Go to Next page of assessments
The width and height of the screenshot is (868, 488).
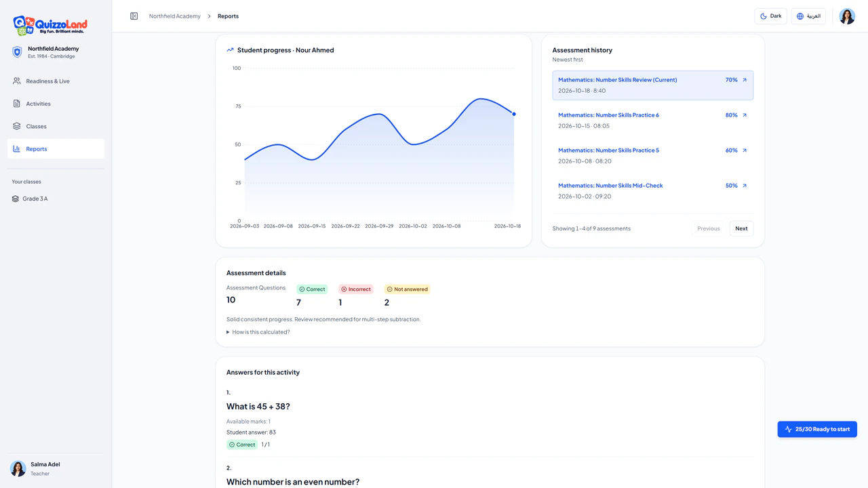coord(741,228)
